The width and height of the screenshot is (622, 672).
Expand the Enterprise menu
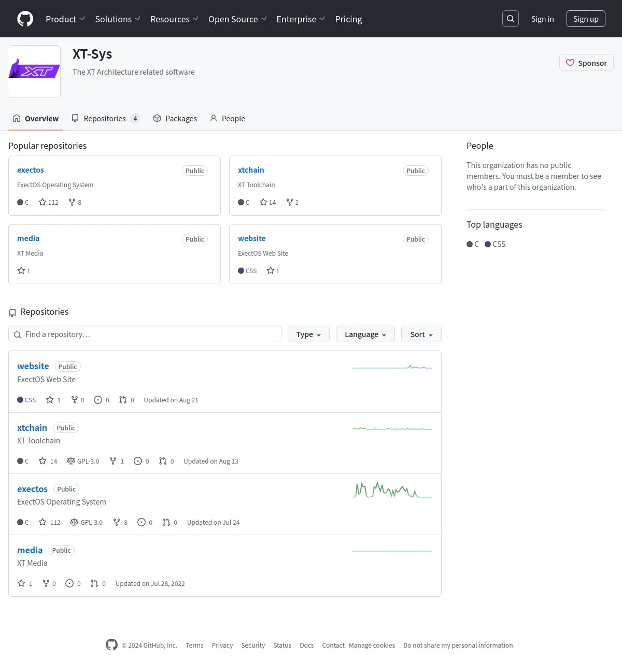pos(301,19)
